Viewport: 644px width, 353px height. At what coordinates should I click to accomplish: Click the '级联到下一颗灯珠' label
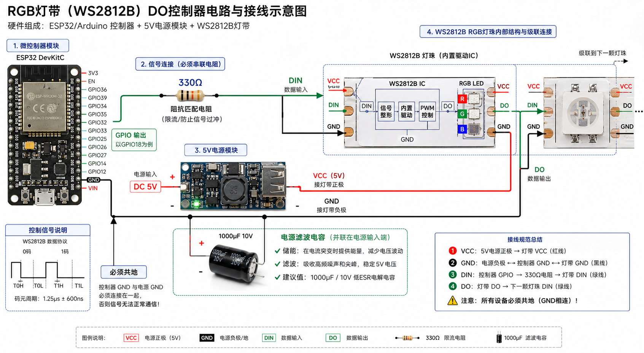[x=602, y=53]
